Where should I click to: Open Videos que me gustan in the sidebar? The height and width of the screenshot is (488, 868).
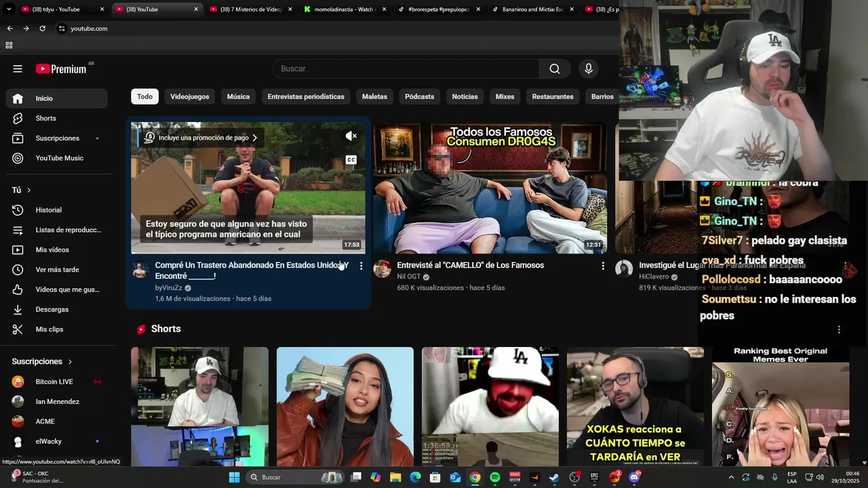[x=57, y=289]
